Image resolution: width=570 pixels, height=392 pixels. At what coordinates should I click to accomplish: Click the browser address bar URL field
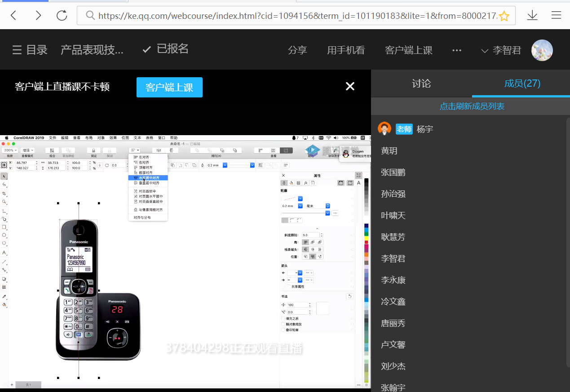[296, 16]
